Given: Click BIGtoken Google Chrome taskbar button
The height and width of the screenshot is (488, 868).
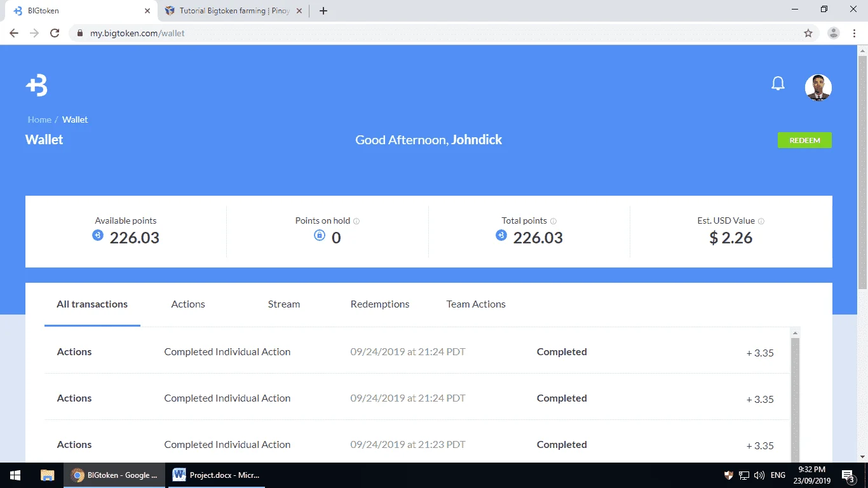Looking at the screenshot, I should 114,475.
